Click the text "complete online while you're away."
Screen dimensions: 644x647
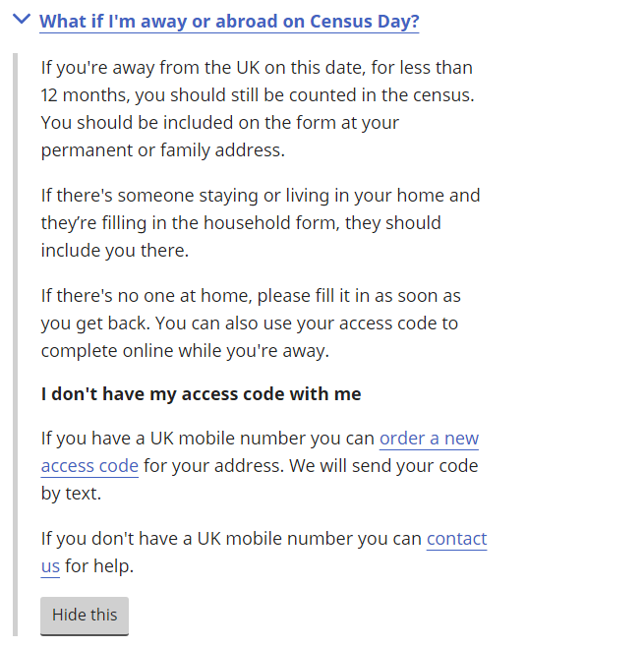[185, 351]
